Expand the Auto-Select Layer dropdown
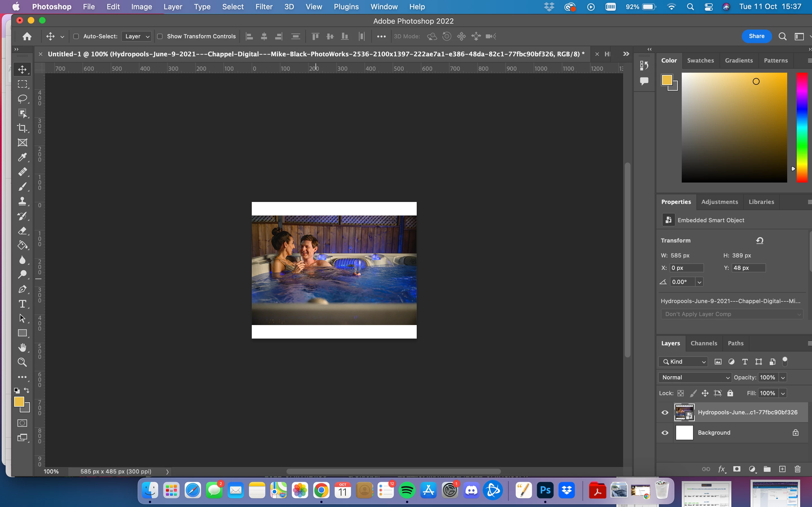Viewport: 812px width, 507px height. coord(136,36)
